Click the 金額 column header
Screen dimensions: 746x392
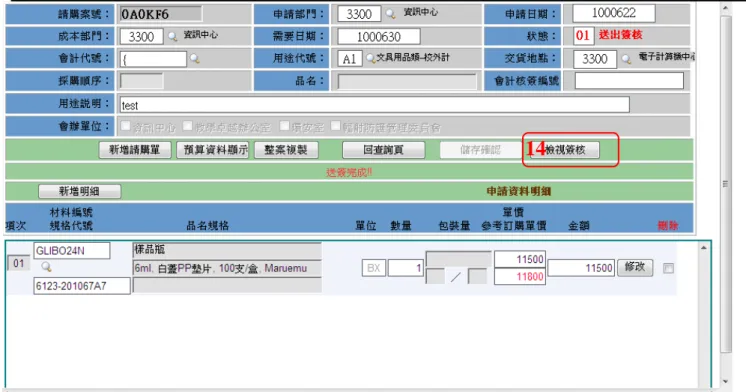click(579, 225)
